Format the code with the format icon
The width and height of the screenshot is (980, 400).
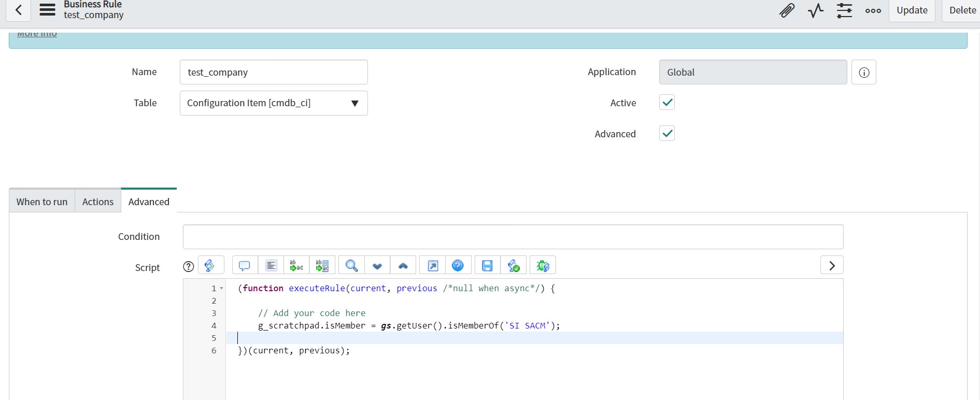[271, 265]
